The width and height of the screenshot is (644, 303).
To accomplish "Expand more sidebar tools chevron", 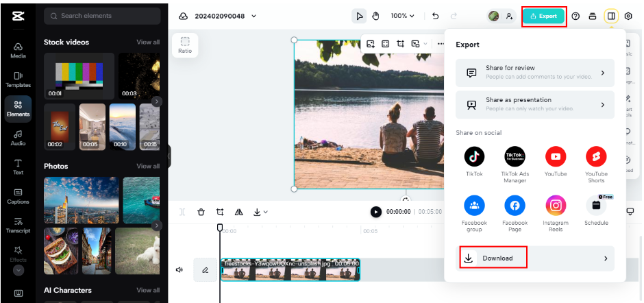I will [x=18, y=270].
